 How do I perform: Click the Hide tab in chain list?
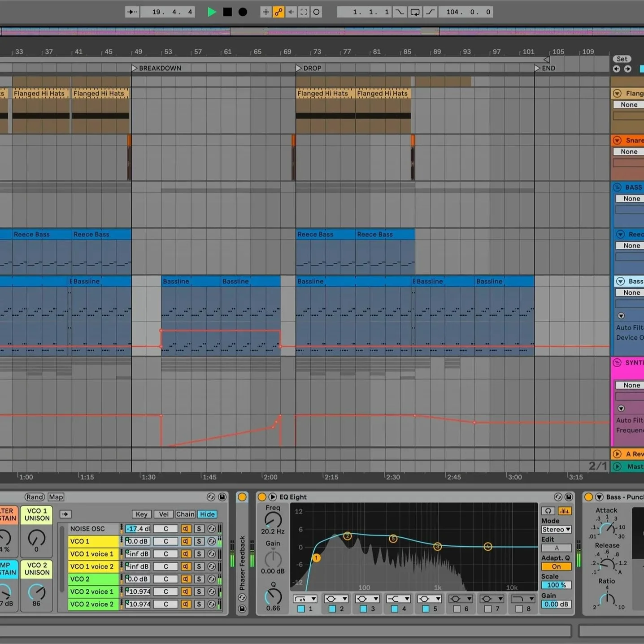point(207,514)
